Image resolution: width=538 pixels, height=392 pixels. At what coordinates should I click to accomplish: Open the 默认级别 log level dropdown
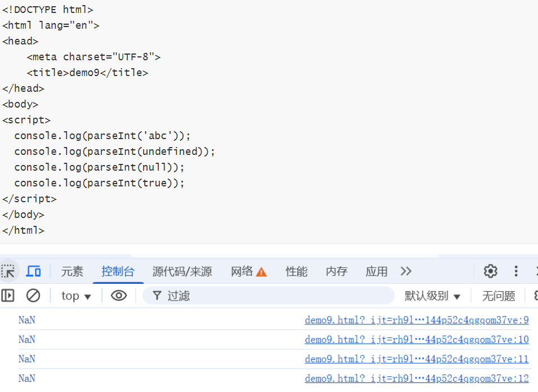pyautogui.click(x=432, y=296)
